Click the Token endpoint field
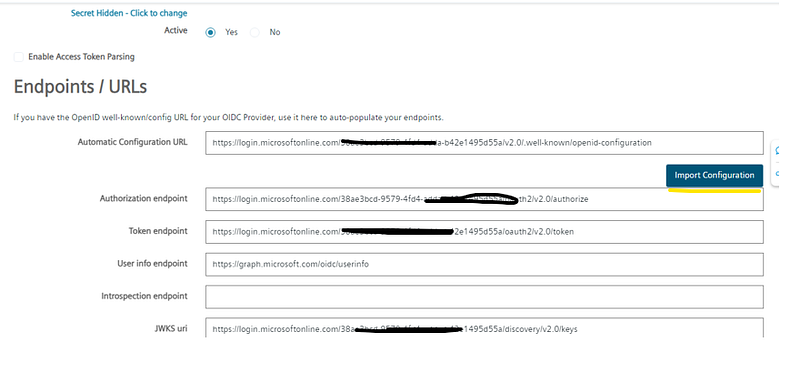Image resolution: width=800 pixels, height=374 pixels. pyautogui.click(x=484, y=232)
